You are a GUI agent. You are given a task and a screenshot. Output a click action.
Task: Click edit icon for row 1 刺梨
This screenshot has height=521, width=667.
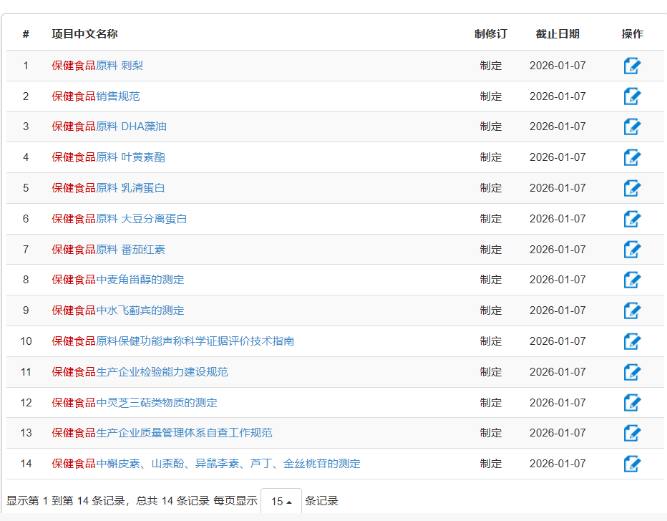632,66
